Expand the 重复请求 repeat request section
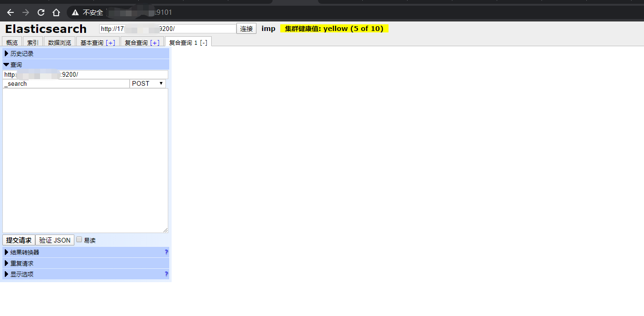 coord(86,263)
